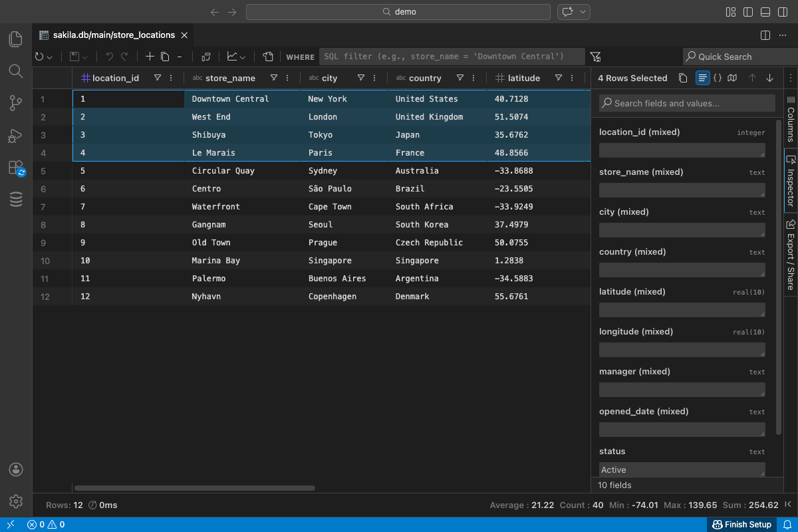The image size is (798, 532).
Task: Switch inspector to JSON view with the braces icon
Action: point(717,78)
